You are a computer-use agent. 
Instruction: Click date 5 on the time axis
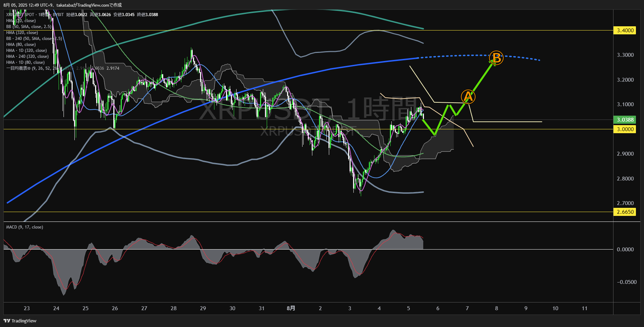coord(409,308)
